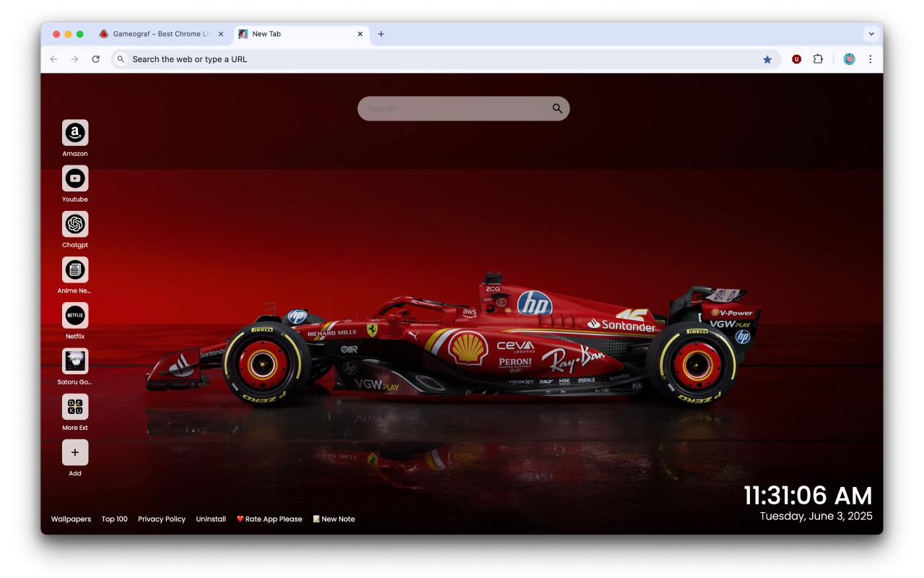Screen dimensions: 924x578
Task: Open the Anime News shortcut
Action: pos(75,269)
